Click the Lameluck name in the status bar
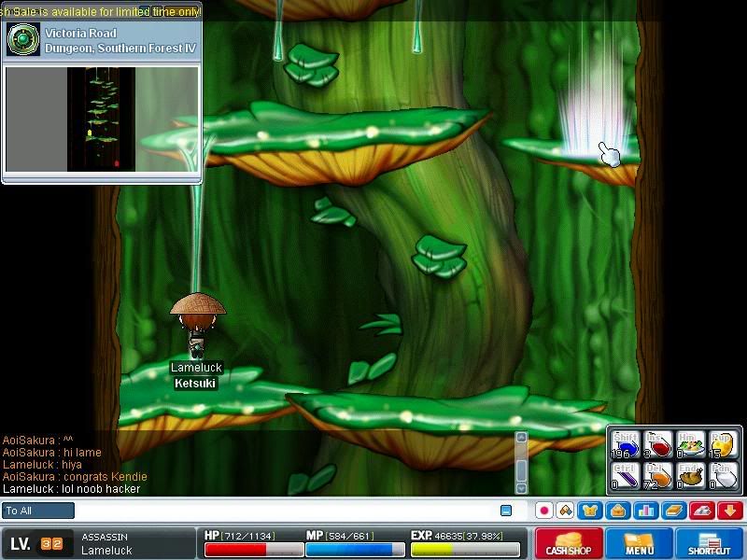Viewport: 747px width, 560px height. coord(106,550)
